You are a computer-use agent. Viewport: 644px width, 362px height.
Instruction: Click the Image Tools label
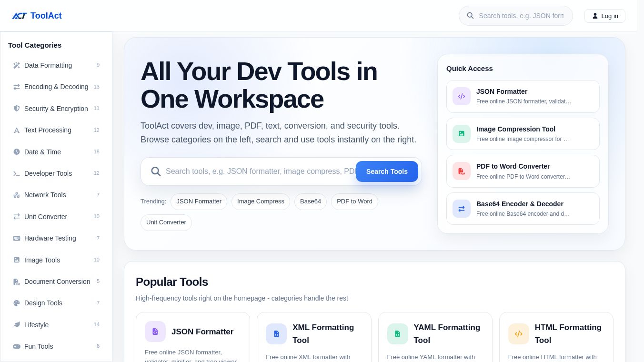42,260
